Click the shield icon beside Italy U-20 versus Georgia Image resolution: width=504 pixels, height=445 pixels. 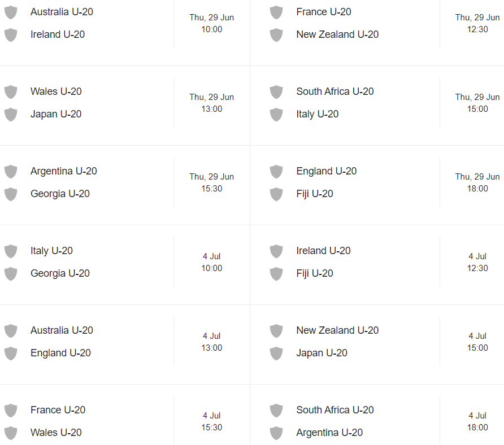tap(11, 251)
